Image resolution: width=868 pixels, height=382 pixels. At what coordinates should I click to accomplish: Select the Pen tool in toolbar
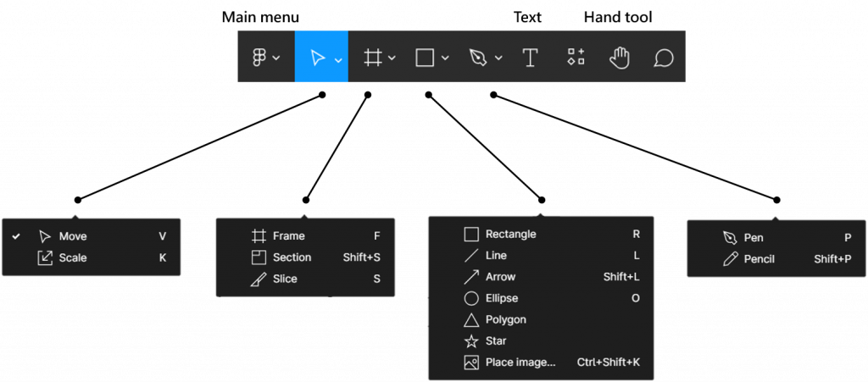[x=477, y=58]
